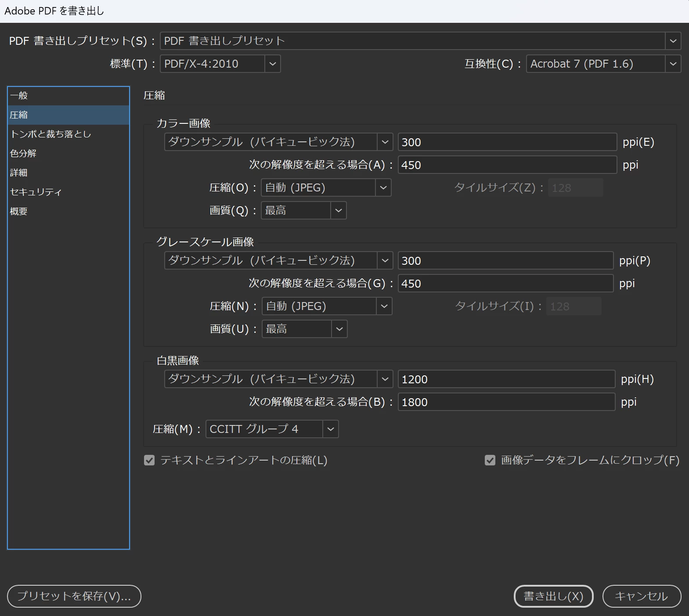Open グレースケール画像 downsample method dropdown

[x=278, y=260]
